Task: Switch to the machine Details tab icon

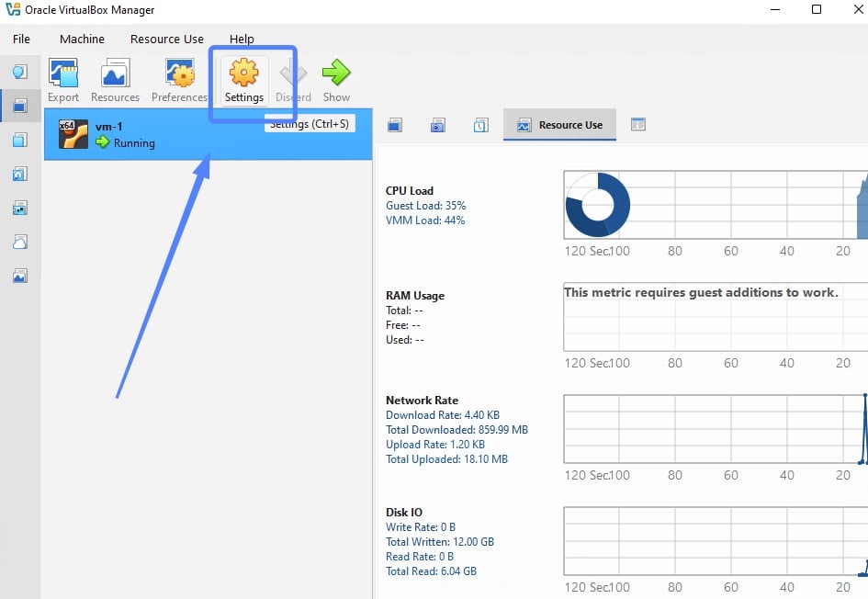Action: click(395, 125)
